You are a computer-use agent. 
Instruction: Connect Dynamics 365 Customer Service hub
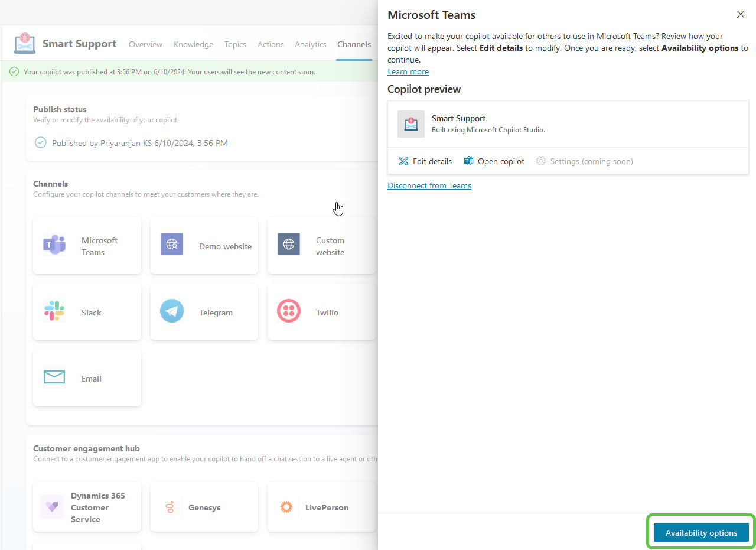tap(87, 506)
